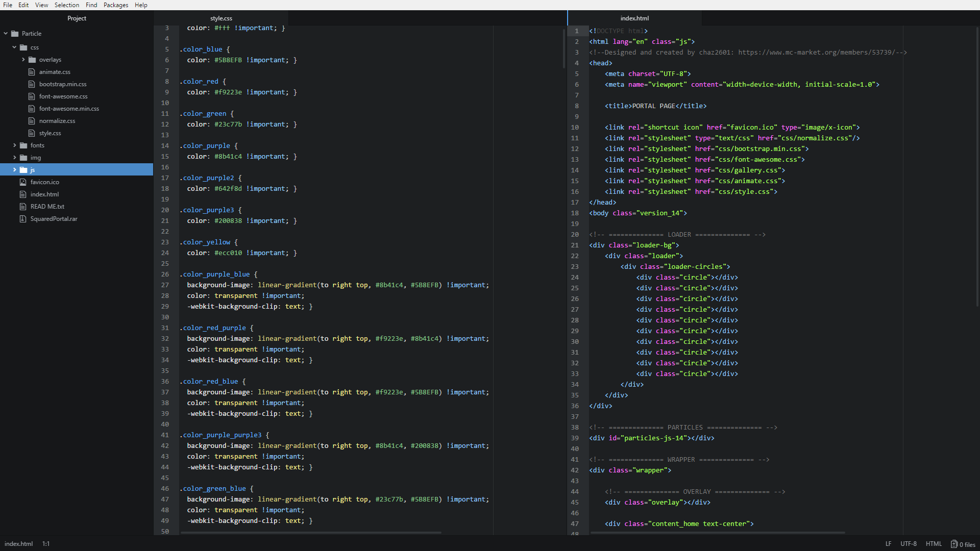Click the git files icon in status bar
980x551 pixels.
pos(953,544)
